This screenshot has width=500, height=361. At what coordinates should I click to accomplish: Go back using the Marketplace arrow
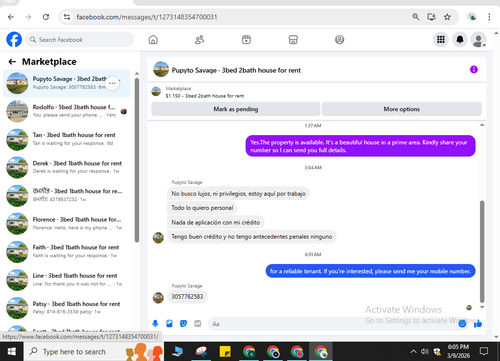(x=12, y=62)
